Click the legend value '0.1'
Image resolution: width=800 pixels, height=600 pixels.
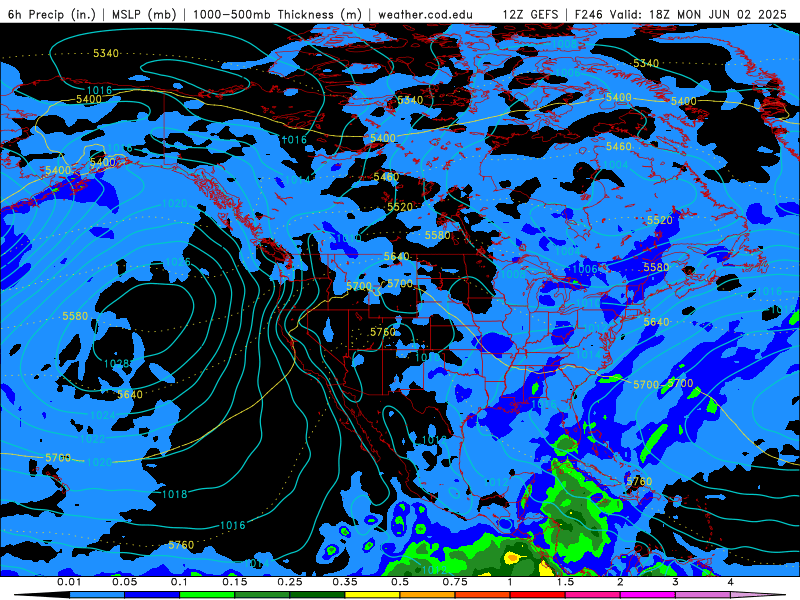179,582
